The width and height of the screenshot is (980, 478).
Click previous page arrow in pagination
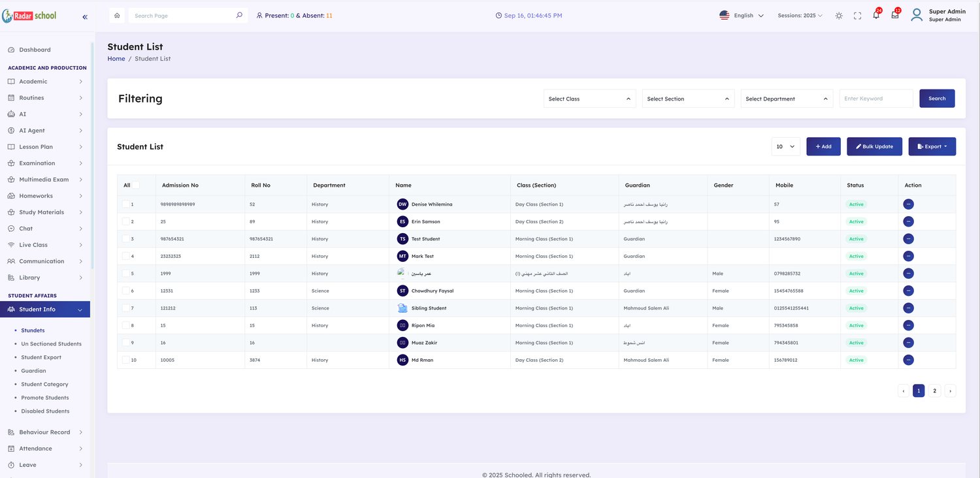point(903,391)
